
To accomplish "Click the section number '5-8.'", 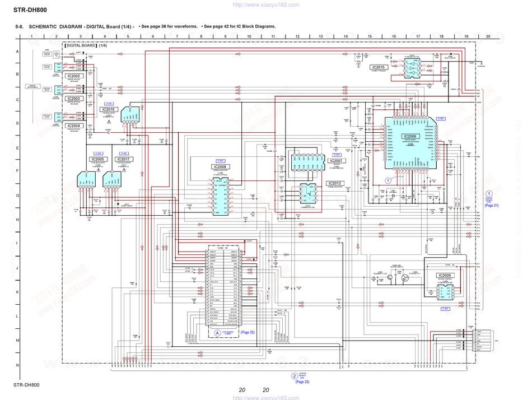I will [20, 26].
